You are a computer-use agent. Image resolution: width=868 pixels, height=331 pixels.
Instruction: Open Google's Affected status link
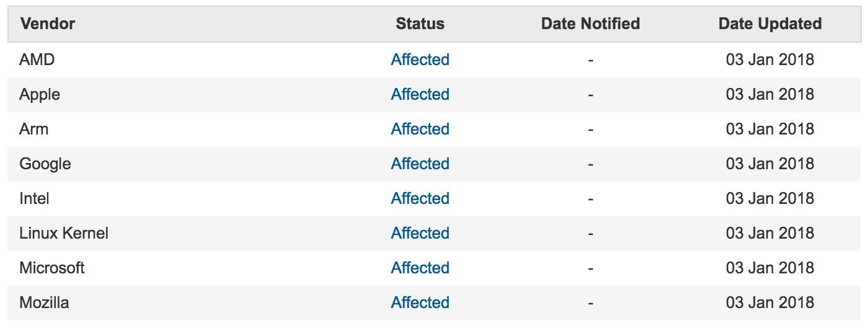(x=420, y=164)
